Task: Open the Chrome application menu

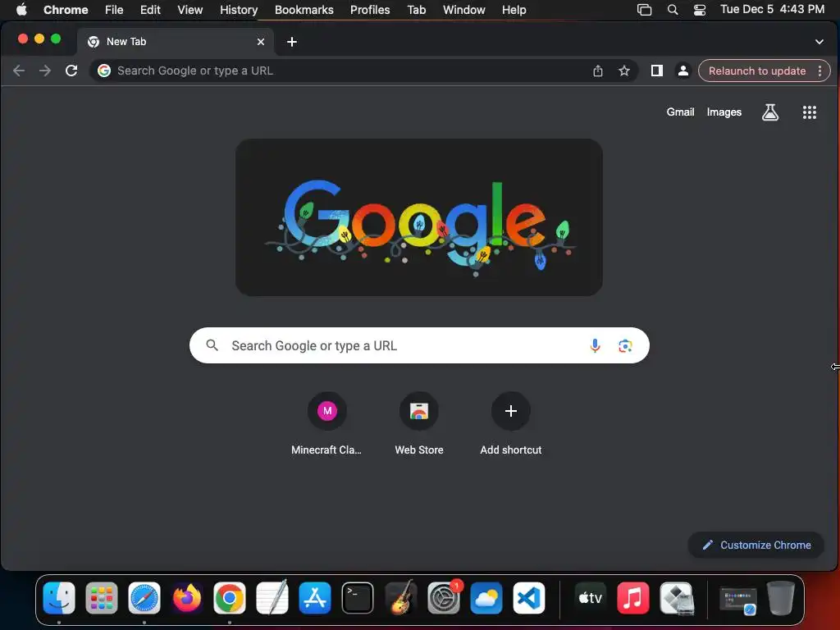Action: pos(66,10)
